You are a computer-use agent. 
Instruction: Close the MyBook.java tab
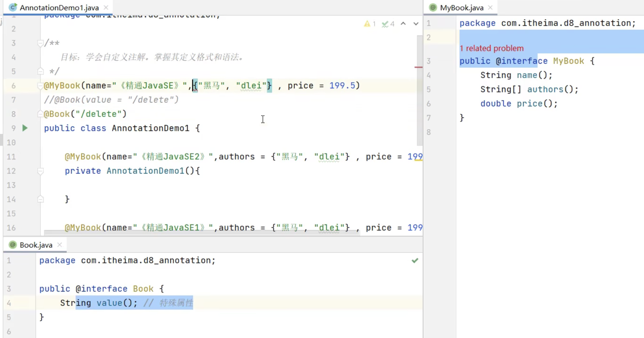pyautogui.click(x=490, y=8)
